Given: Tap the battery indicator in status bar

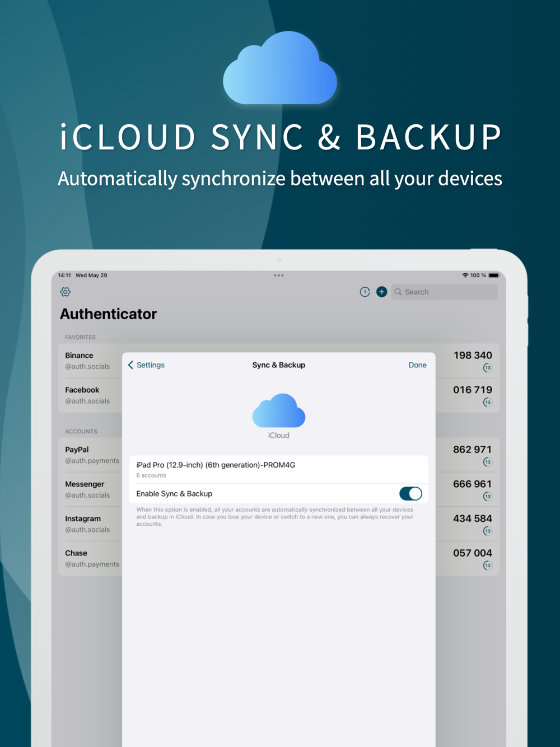Looking at the screenshot, I should (494, 276).
